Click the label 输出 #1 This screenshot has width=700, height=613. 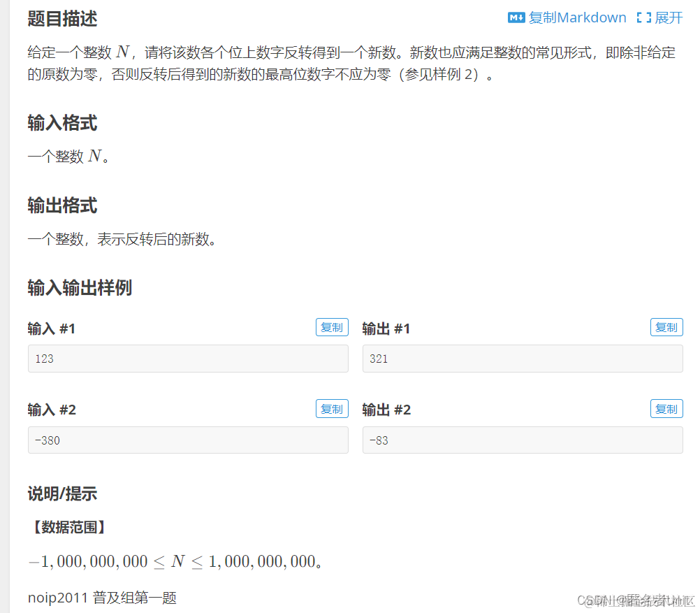386,329
